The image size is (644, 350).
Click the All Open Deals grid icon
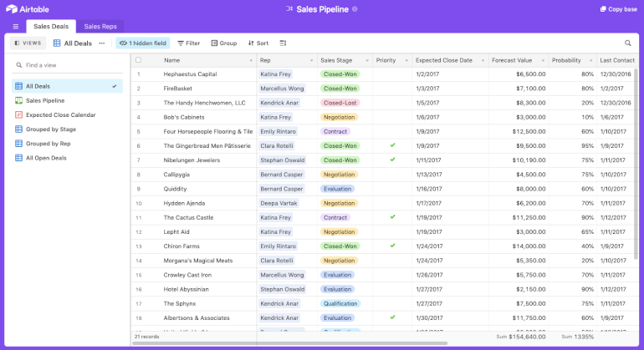tap(18, 158)
